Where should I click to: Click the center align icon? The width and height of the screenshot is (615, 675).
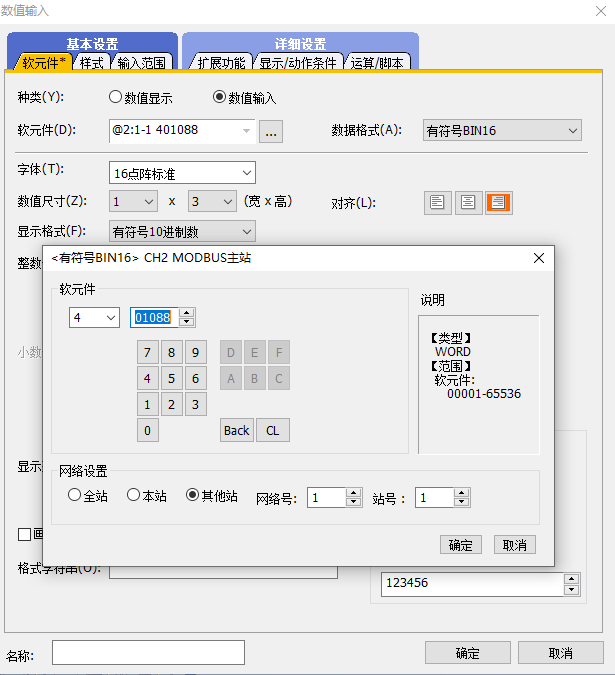click(x=467, y=203)
